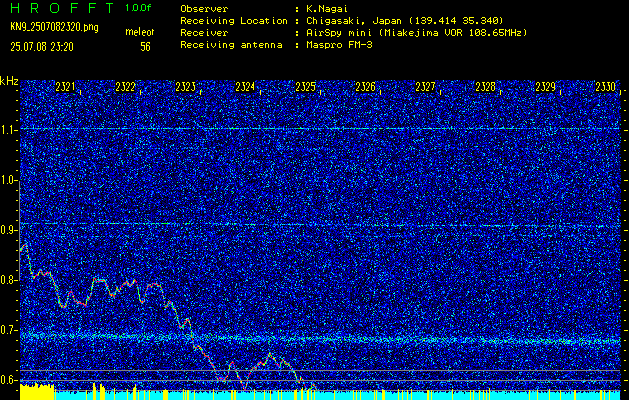Screen dimensions: 629x400
Task: Click the timestamp 25.07.08 23:20
Action: (x=42, y=47)
